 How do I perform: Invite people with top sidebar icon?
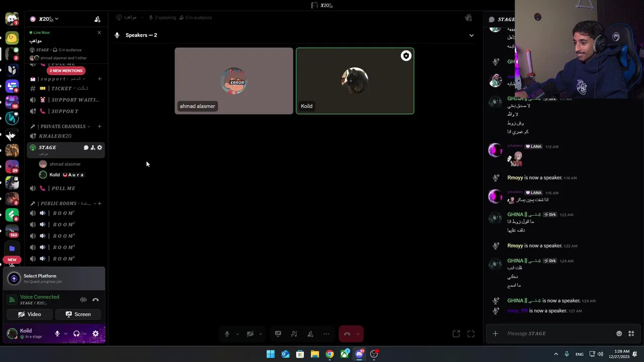pyautogui.click(x=98, y=19)
